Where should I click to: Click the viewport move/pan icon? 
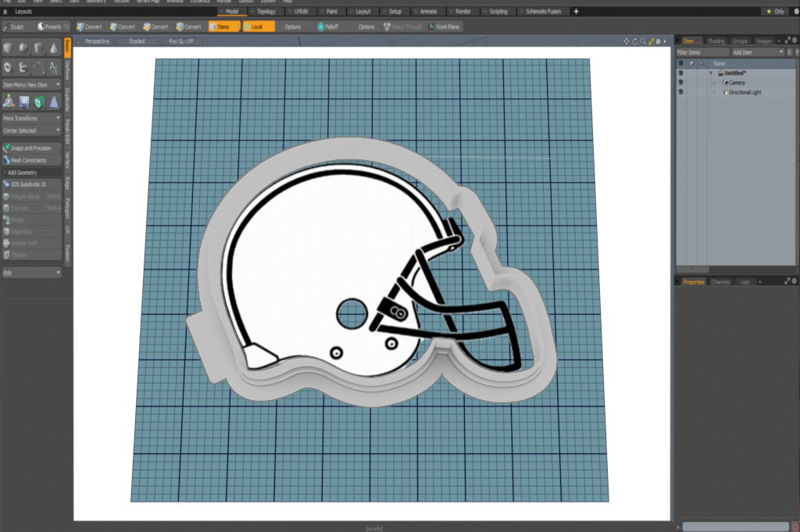click(x=627, y=41)
